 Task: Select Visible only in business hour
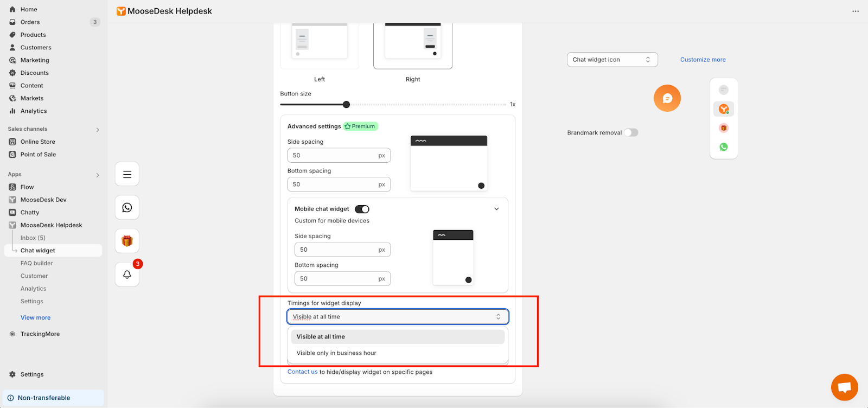coord(398,353)
